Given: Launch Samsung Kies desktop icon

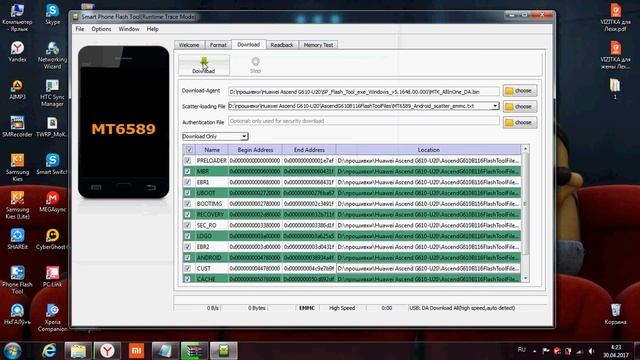Looking at the screenshot, I should [x=17, y=167].
